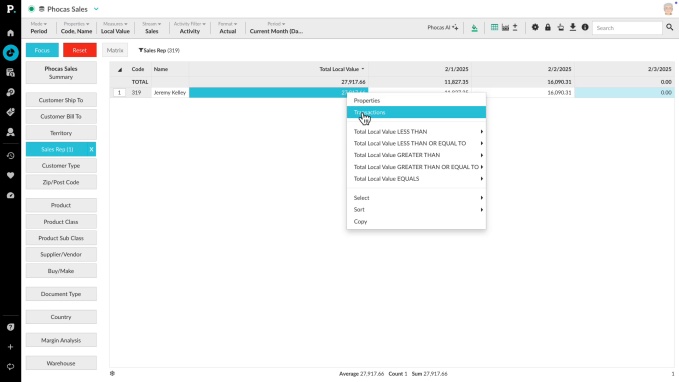The width and height of the screenshot is (679, 382).
Task: Open Total Local Value LESS THAN OR EQUAL TO
Action: click(416, 143)
